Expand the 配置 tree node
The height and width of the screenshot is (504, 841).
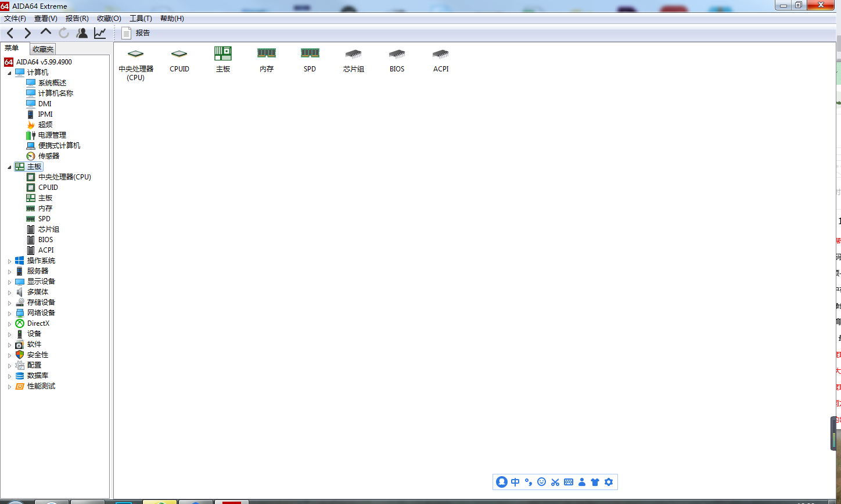[9, 365]
